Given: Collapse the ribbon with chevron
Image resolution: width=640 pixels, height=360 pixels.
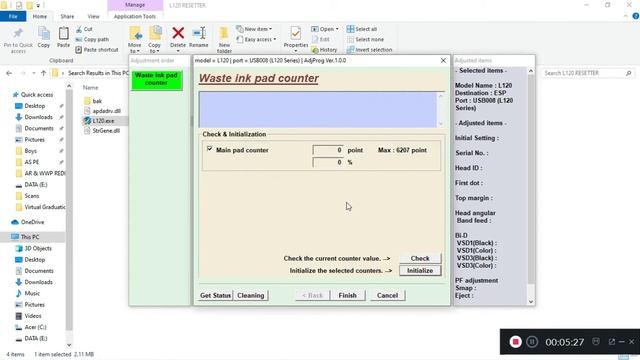Looking at the screenshot, I should coord(626,16).
